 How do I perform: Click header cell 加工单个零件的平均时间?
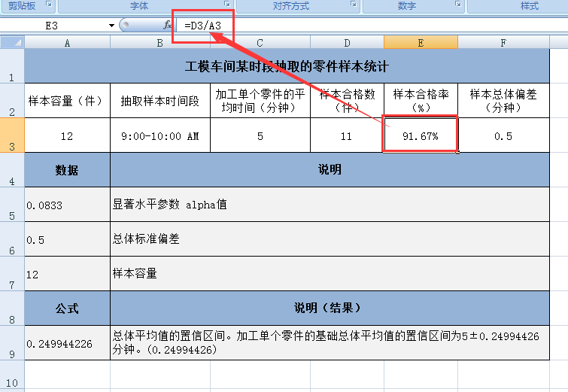tap(260, 100)
